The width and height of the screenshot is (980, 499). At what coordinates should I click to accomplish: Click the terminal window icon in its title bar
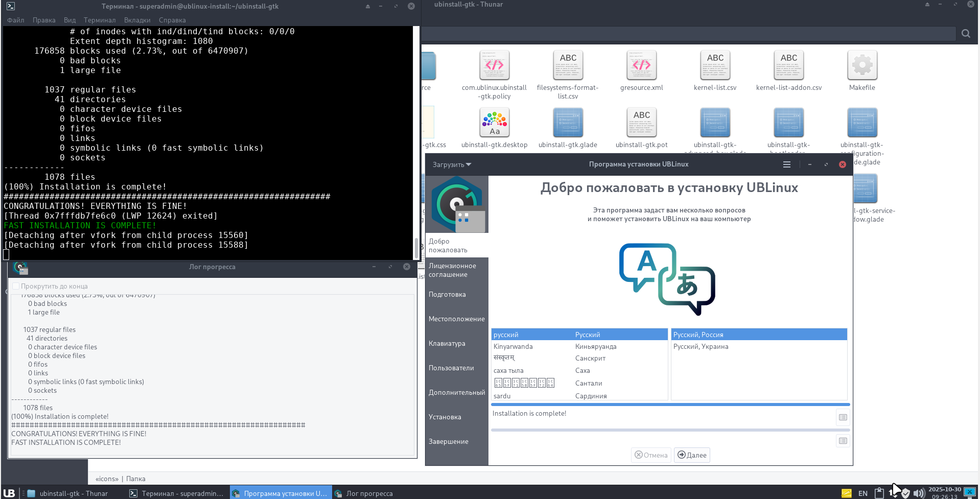click(x=11, y=6)
